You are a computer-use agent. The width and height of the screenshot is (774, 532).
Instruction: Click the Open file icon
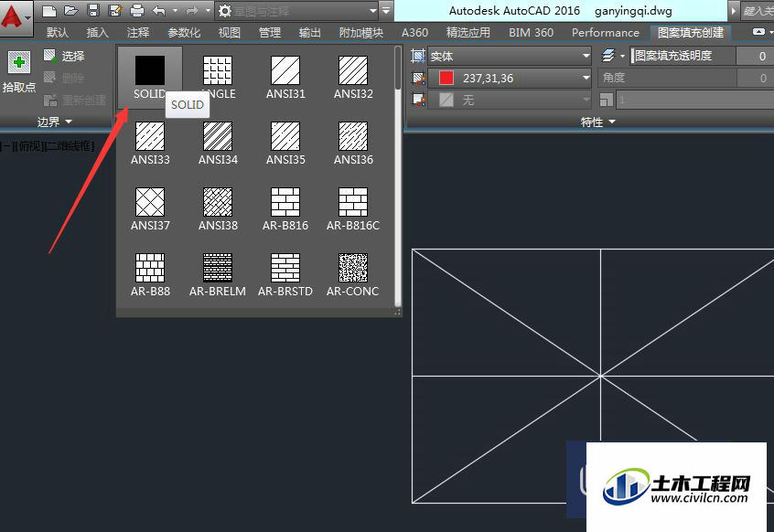[71, 11]
